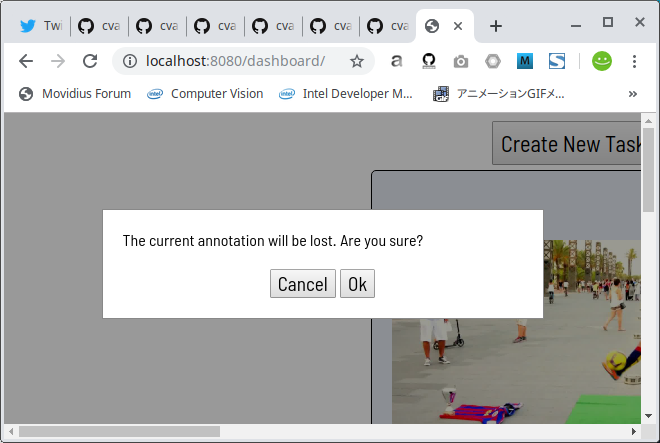Bookmark this page with the star

coord(357,61)
